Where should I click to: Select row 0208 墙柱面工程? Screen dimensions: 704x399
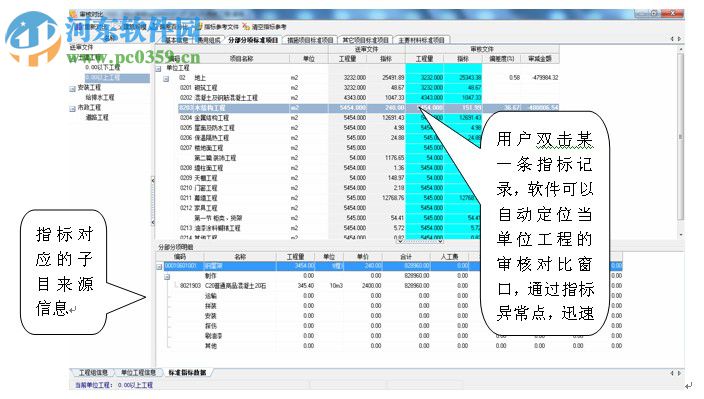point(368,168)
